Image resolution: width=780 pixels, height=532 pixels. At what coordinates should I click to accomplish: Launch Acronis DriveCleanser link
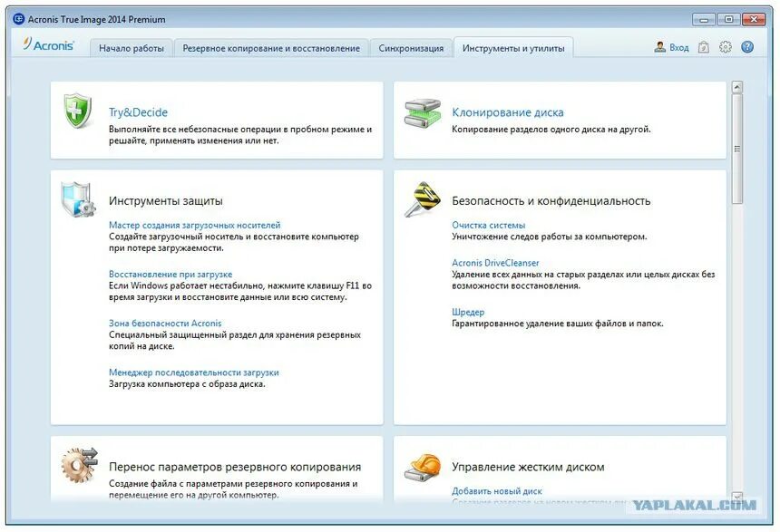click(x=495, y=263)
